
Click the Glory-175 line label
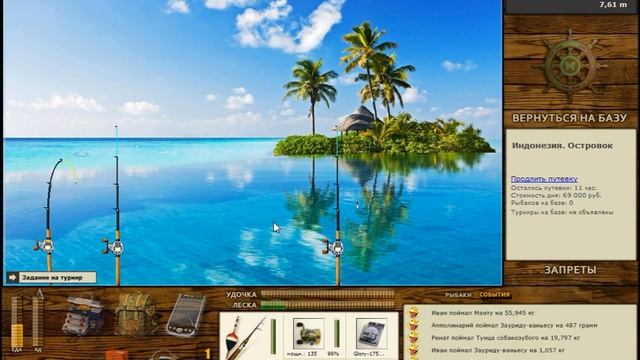[368, 354]
